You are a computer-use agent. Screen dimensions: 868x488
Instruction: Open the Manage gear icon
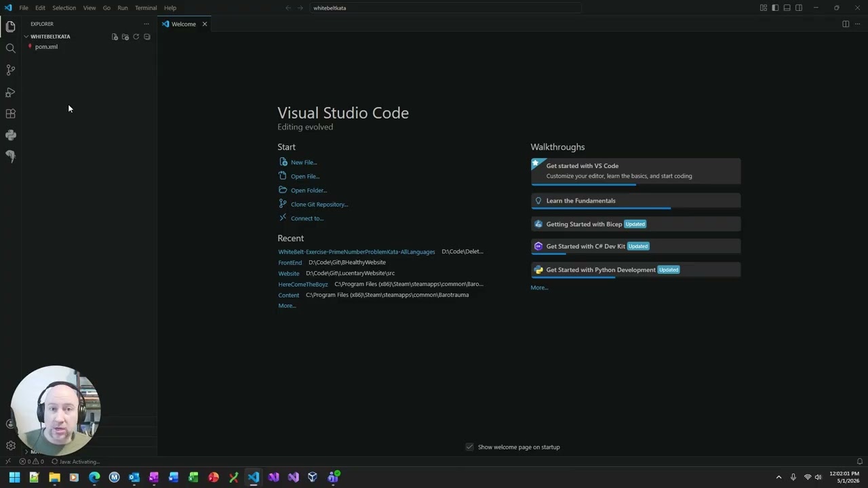[x=10, y=445]
